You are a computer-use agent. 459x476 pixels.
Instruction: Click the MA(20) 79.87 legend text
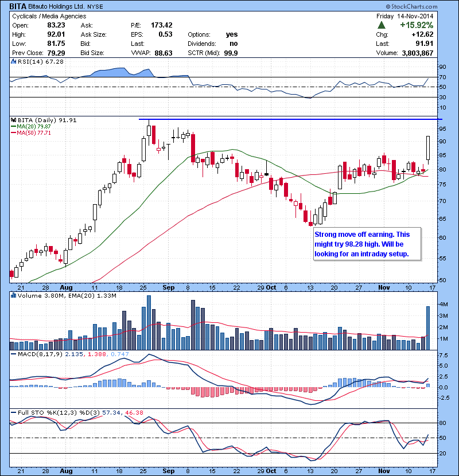pos(34,127)
